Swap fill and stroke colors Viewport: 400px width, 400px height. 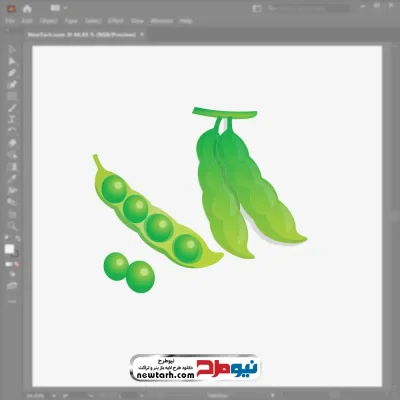click(x=17, y=238)
